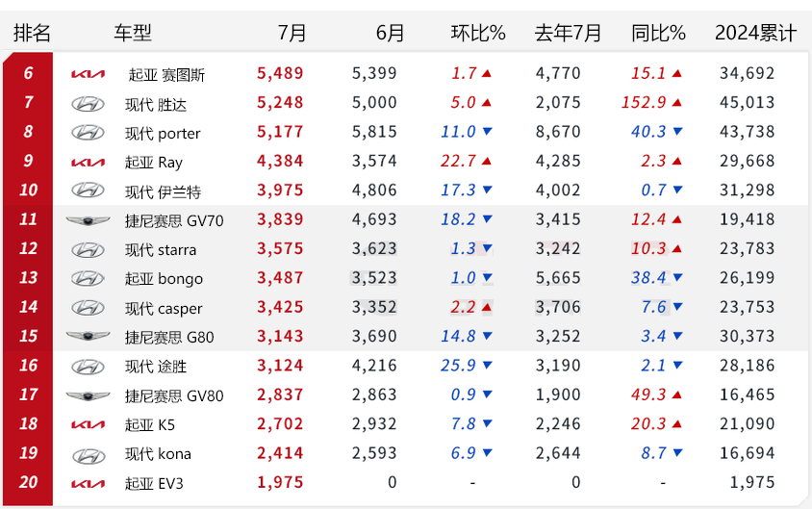Click the 2024累计 column header
Screen dimensions: 812x509
click(755, 33)
